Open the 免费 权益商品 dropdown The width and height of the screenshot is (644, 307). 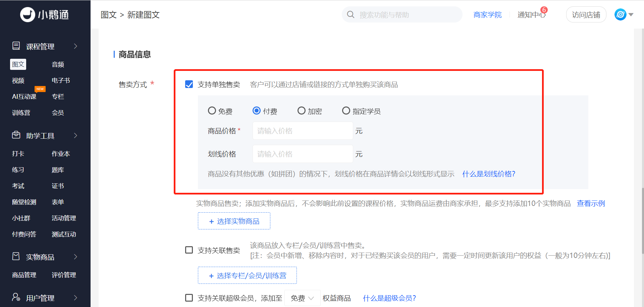click(x=302, y=298)
